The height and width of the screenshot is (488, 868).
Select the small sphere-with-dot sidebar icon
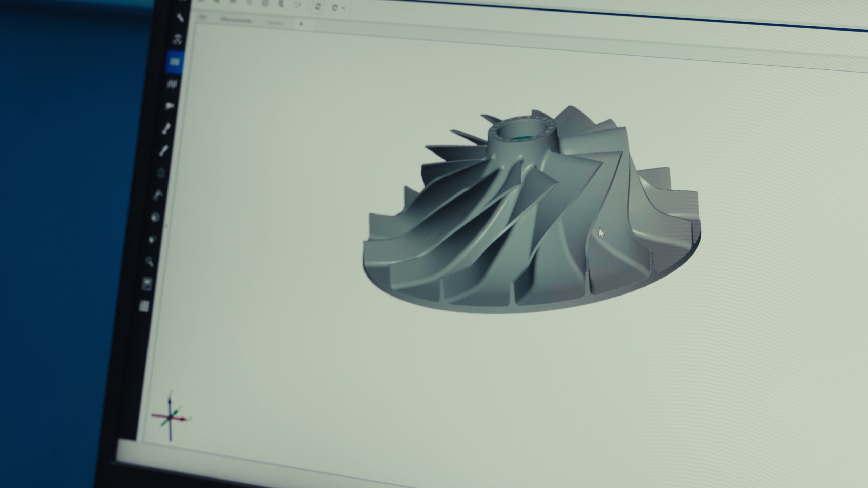point(152,240)
